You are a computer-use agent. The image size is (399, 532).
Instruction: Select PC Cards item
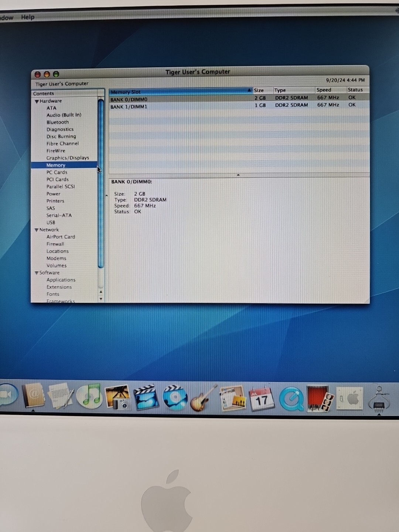(x=57, y=172)
